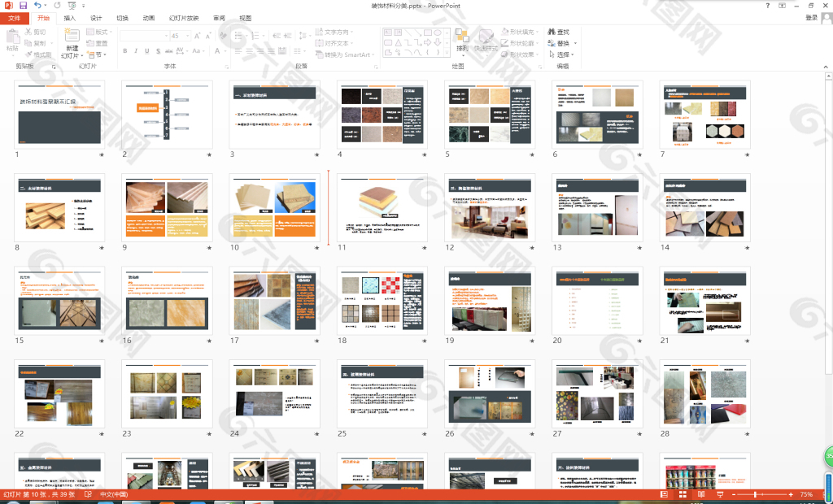Toggle Strikethrough formatting
The height and width of the screenshot is (504, 833).
point(169,51)
